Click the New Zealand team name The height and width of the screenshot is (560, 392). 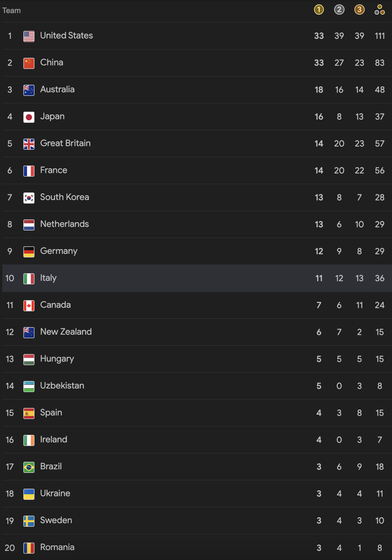point(66,332)
